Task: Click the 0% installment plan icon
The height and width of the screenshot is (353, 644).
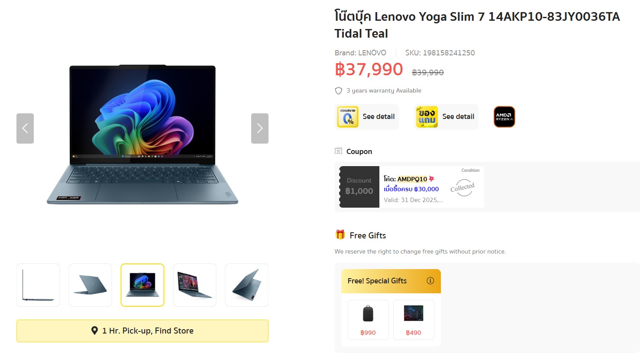Action: [348, 117]
